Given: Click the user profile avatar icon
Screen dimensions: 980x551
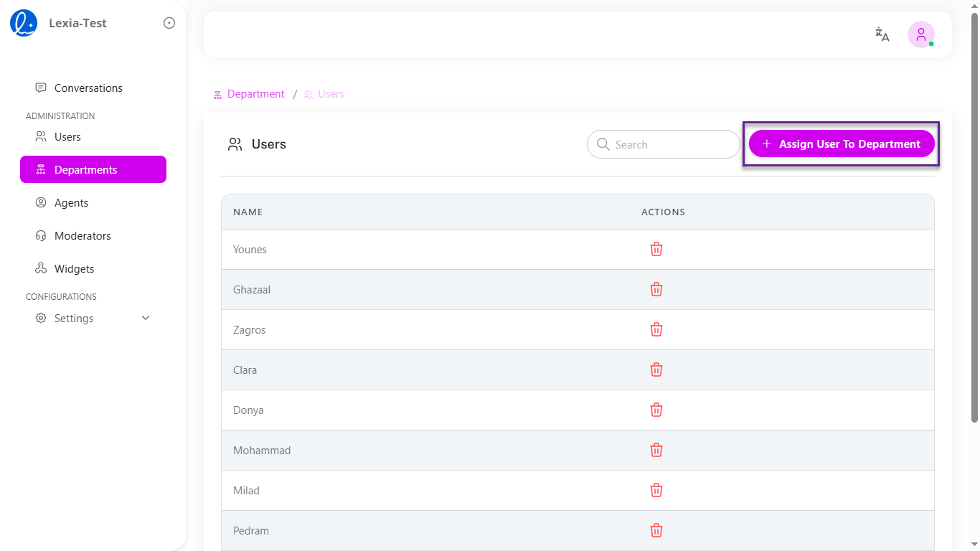Looking at the screenshot, I should (920, 34).
